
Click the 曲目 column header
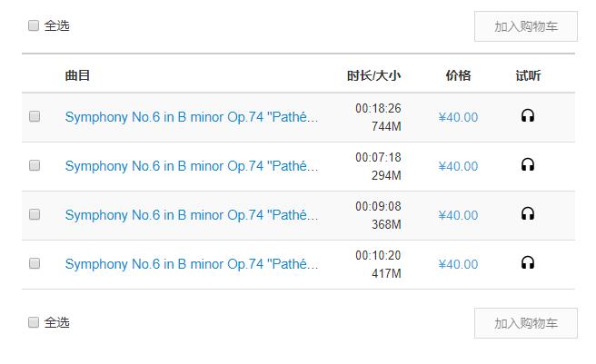point(77,75)
